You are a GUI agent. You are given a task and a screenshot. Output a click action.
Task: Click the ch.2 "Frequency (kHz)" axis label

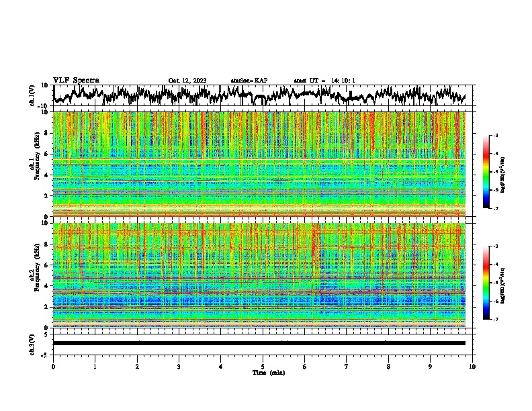point(37,267)
